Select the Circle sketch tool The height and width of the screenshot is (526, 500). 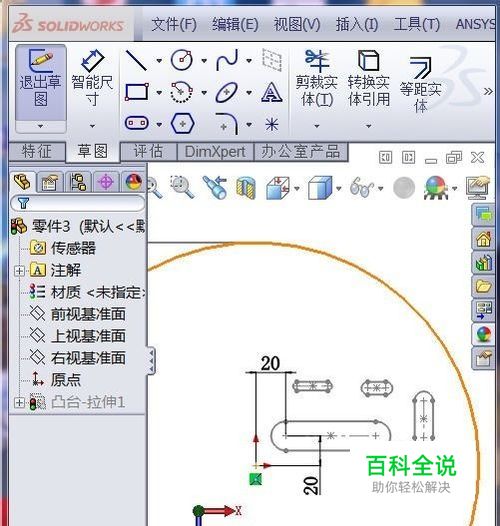pyautogui.click(x=182, y=60)
